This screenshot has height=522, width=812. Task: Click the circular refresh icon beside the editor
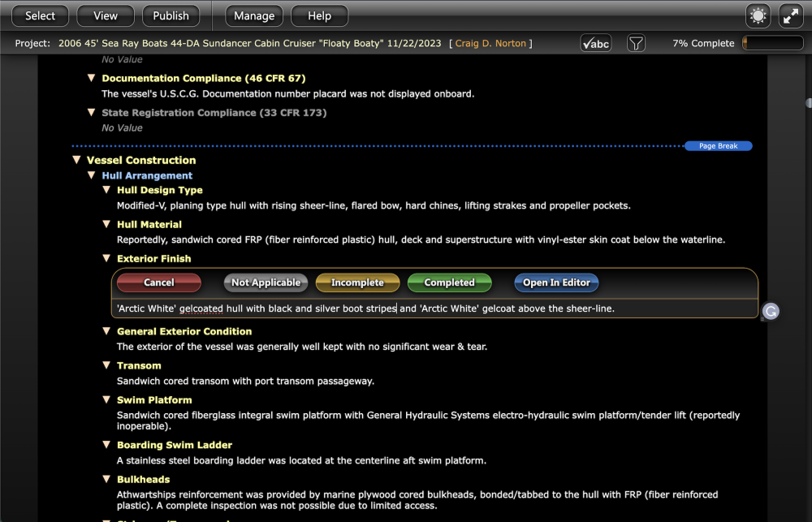tap(769, 311)
